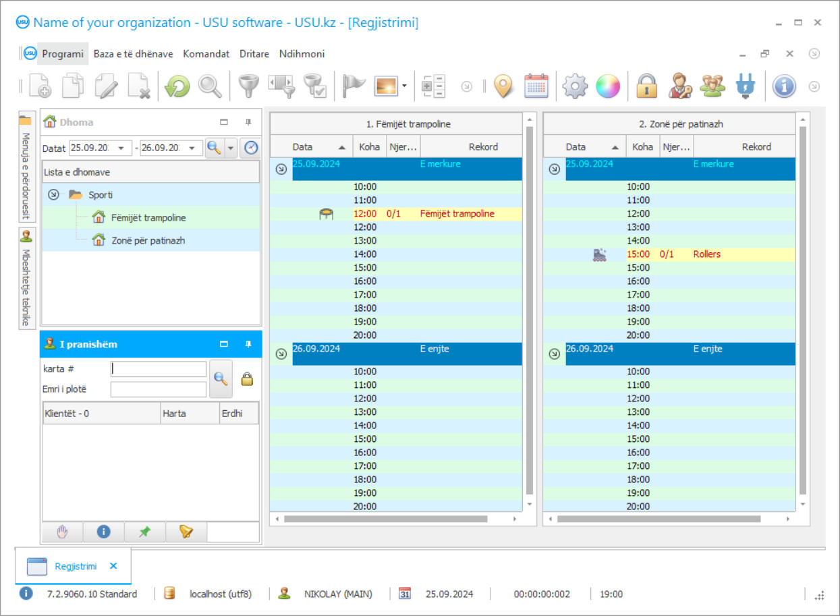This screenshot has height=616, width=840.
Task: Click the blue info toolbar icon
Action: click(784, 86)
